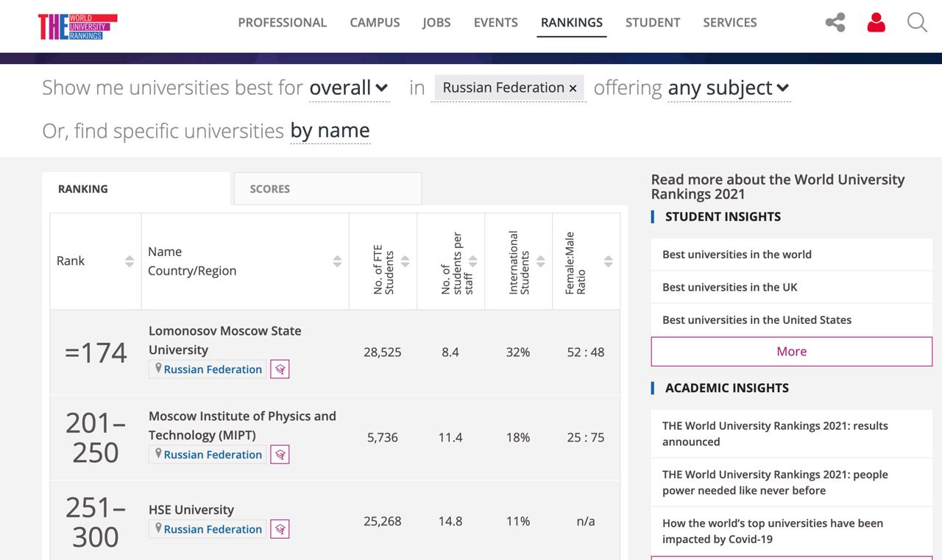The width and height of the screenshot is (942, 560).
Task: Switch to the SCORES tab
Action: (327, 189)
